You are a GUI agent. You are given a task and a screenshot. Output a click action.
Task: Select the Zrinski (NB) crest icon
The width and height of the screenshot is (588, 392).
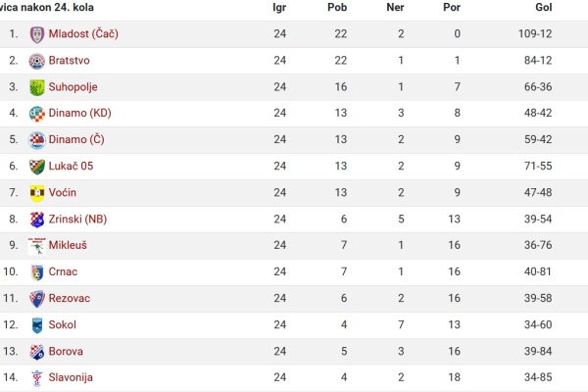coord(37,220)
